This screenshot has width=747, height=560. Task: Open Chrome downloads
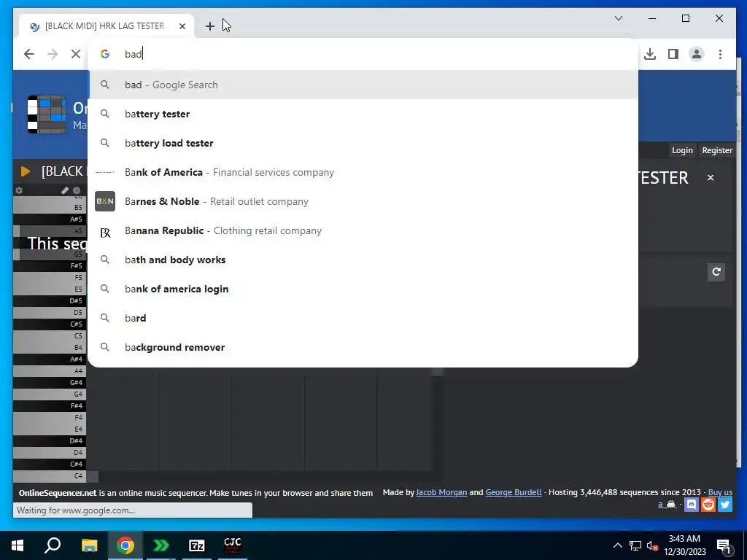pyautogui.click(x=650, y=54)
